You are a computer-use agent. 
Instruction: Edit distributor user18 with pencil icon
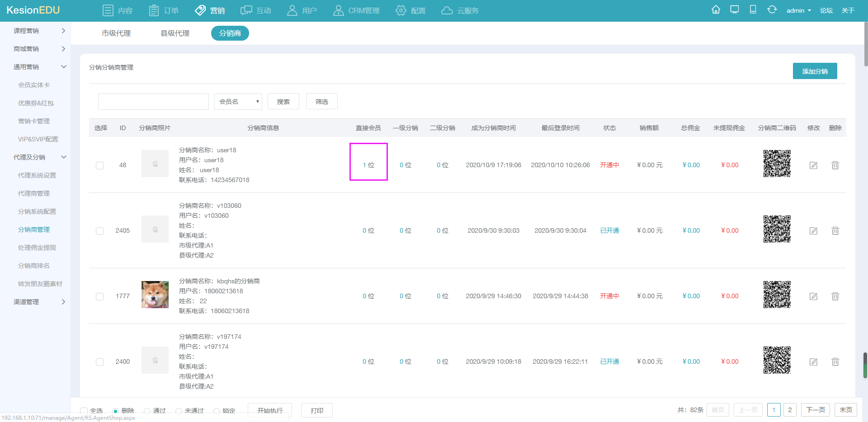coord(813,165)
